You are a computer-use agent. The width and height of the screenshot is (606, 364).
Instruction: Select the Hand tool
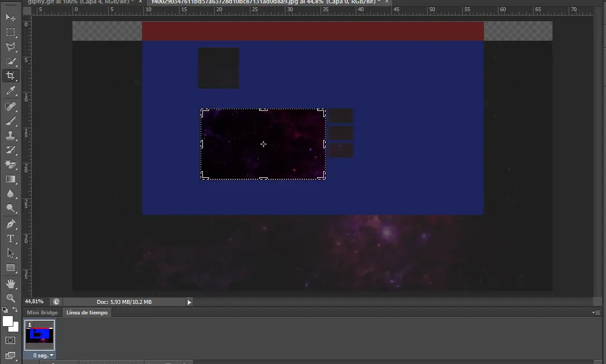[11, 284]
